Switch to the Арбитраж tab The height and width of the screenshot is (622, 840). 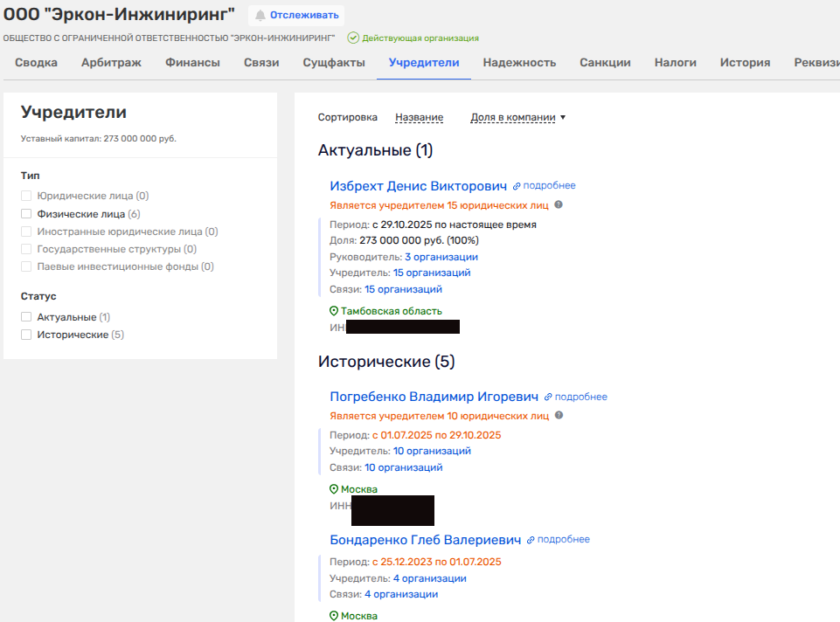(111, 63)
